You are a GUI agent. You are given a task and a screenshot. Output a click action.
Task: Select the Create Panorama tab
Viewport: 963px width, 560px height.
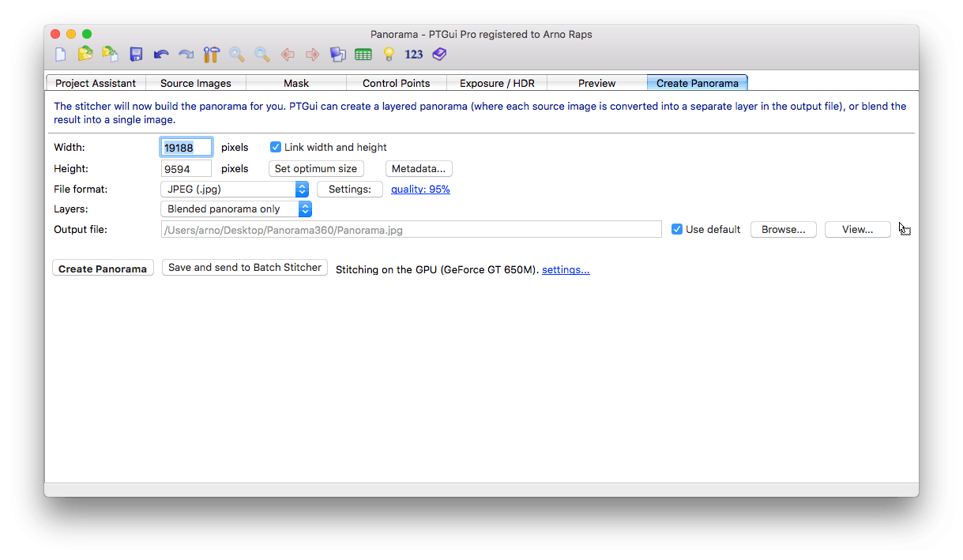coord(698,83)
